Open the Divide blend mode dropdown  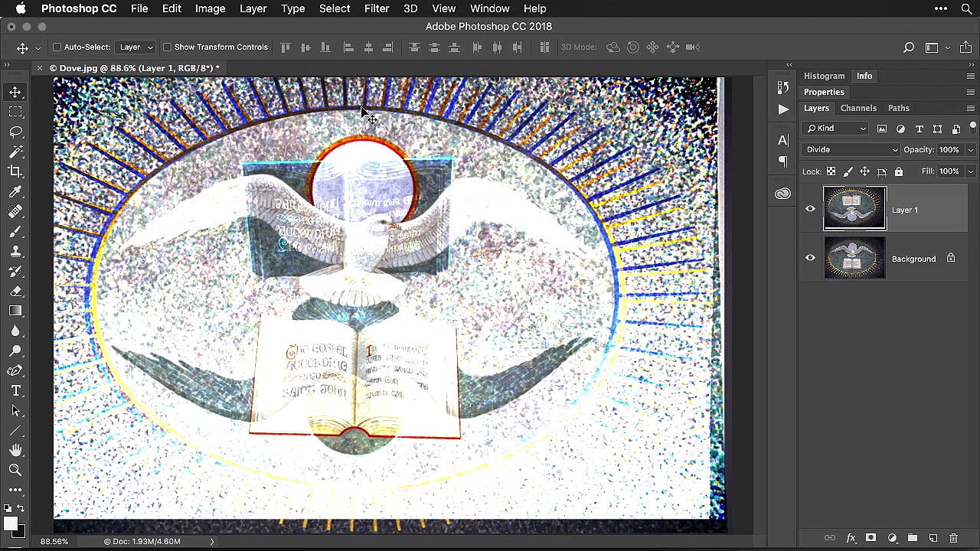(851, 150)
